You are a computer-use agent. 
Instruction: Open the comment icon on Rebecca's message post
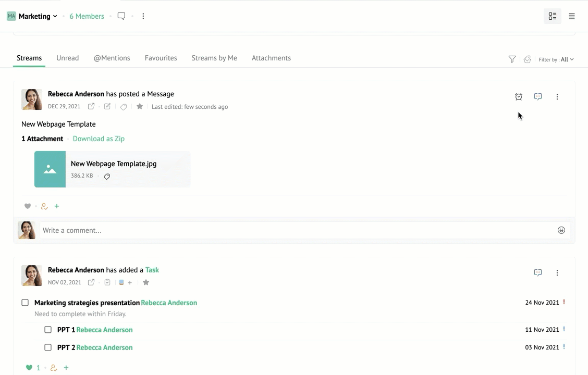(538, 97)
